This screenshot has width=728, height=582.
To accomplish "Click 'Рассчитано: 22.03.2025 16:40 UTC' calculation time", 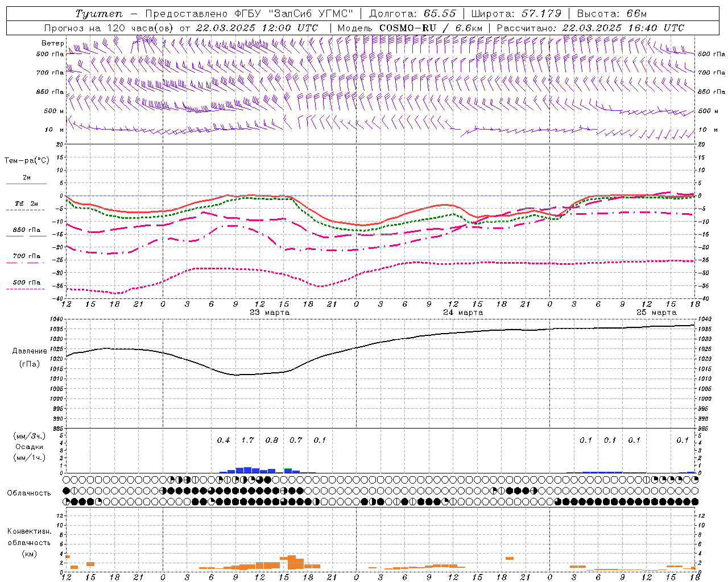I will pos(590,28).
